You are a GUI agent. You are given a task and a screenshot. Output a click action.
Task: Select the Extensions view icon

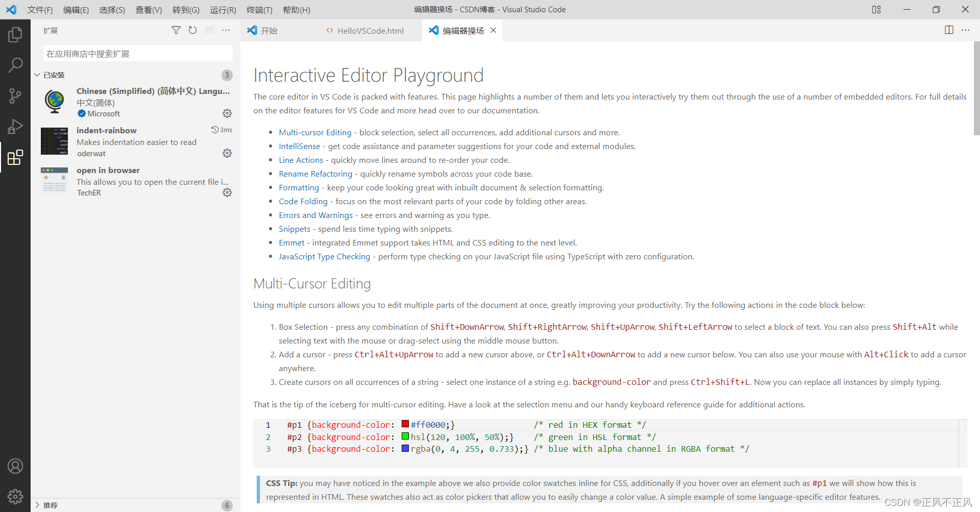(15, 157)
